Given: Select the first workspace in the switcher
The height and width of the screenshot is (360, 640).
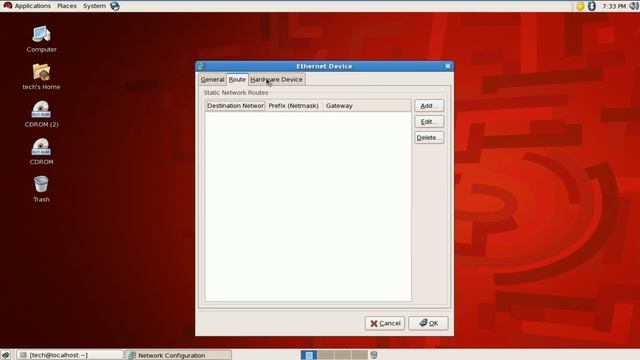Looking at the screenshot, I should point(309,355).
